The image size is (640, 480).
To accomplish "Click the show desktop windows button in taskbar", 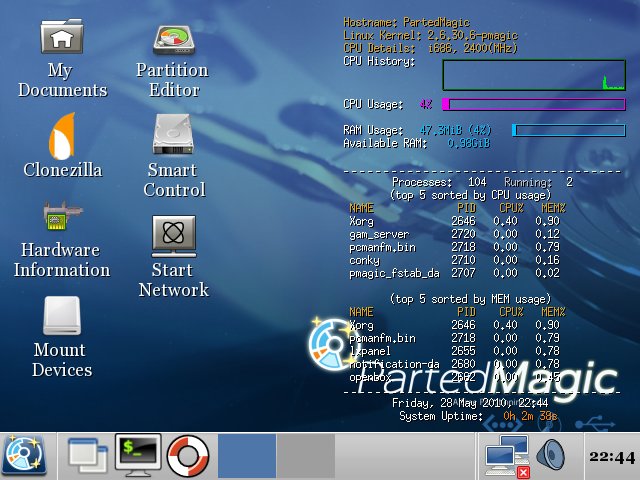I will pos(87,455).
